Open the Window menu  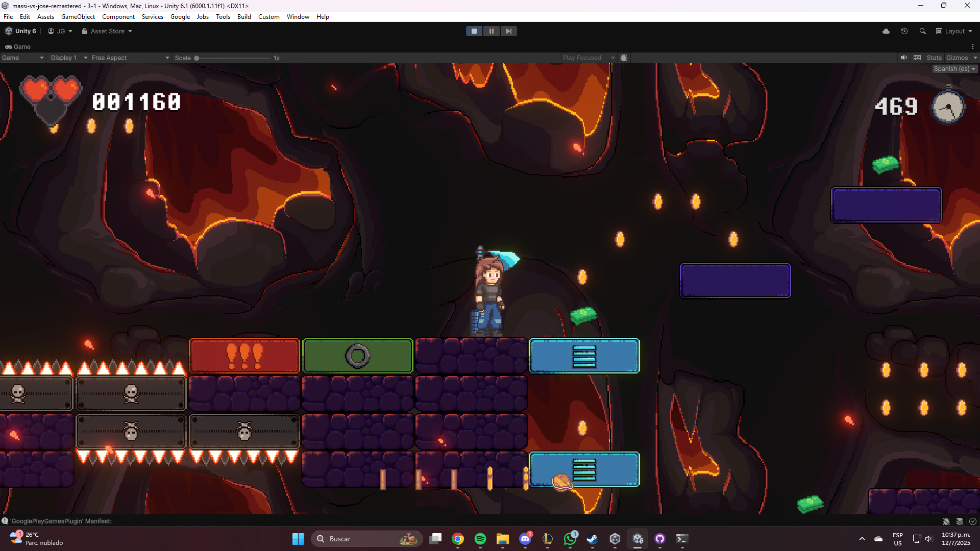coord(298,17)
